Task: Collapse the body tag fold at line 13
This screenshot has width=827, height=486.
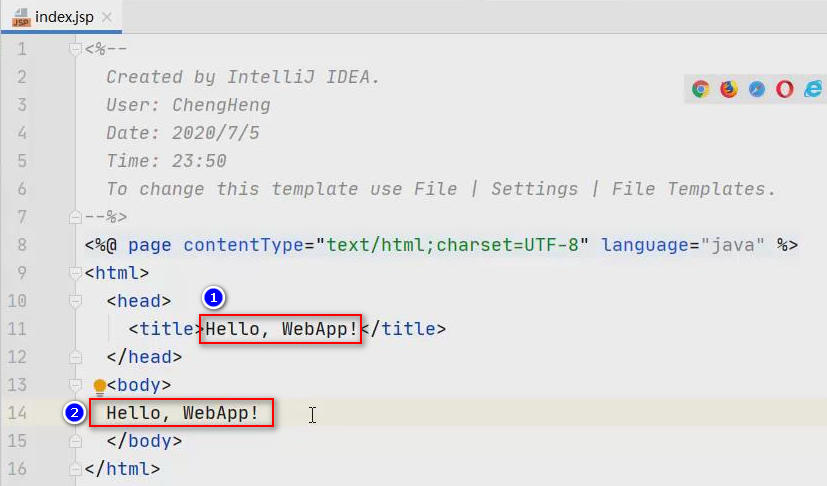Action: pos(74,385)
